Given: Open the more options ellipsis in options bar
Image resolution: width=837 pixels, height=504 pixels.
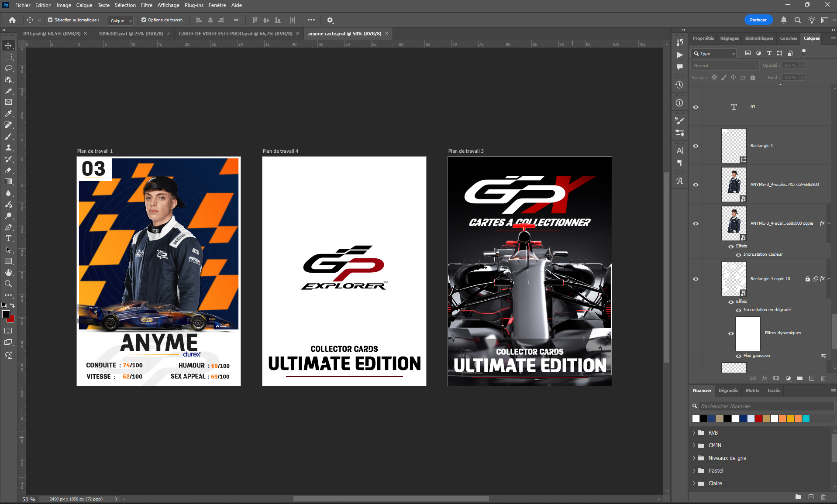Looking at the screenshot, I should 311,20.
